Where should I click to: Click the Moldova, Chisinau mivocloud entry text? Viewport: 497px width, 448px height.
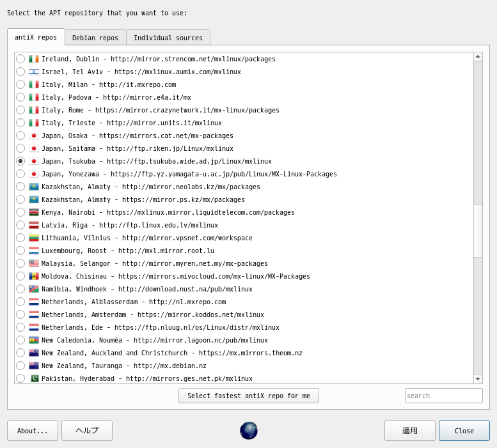click(176, 276)
